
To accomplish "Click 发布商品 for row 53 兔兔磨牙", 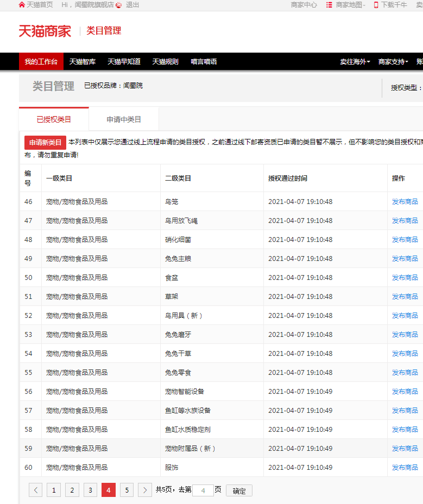I will (x=405, y=334).
